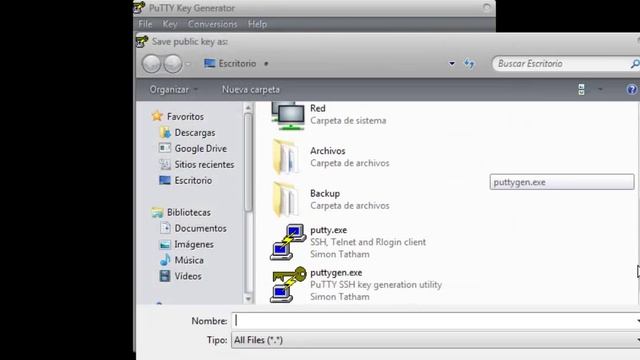
Task: Click the Música note icon in sidebar
Action: pyautogui.click(x=165, y=260)
